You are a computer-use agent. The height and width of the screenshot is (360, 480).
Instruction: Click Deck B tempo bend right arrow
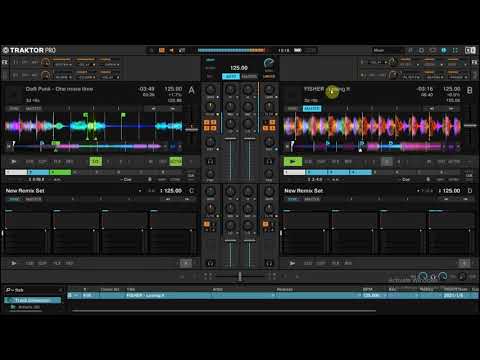[451, 109]
